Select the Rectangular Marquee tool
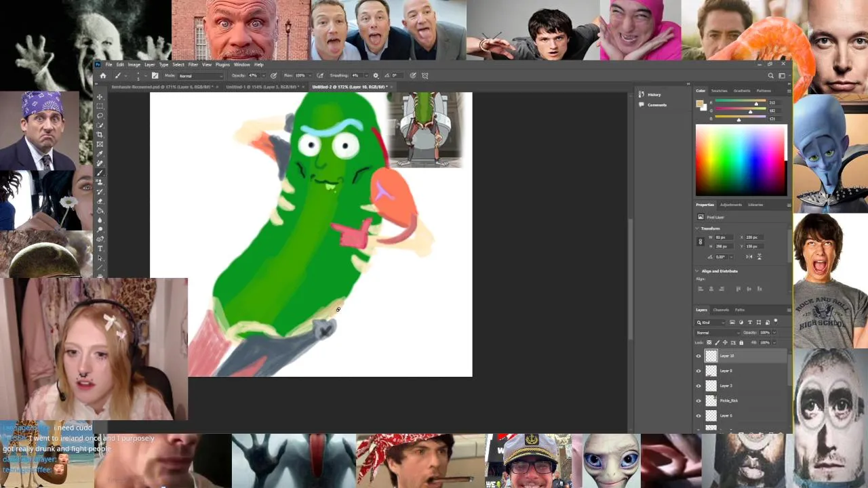868x488 pixels. point(100,106)
